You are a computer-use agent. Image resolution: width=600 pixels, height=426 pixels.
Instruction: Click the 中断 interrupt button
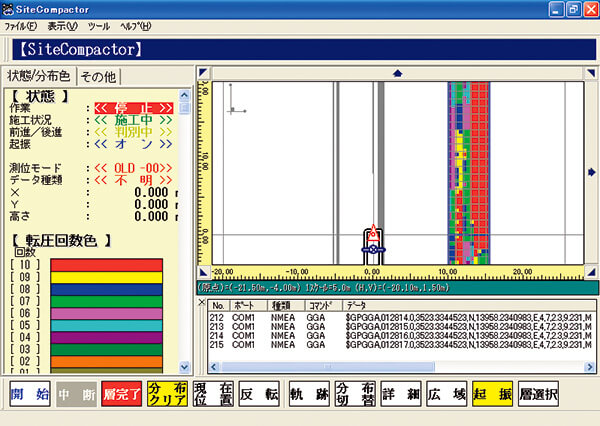pyautogui.click(x=76, y=394)
